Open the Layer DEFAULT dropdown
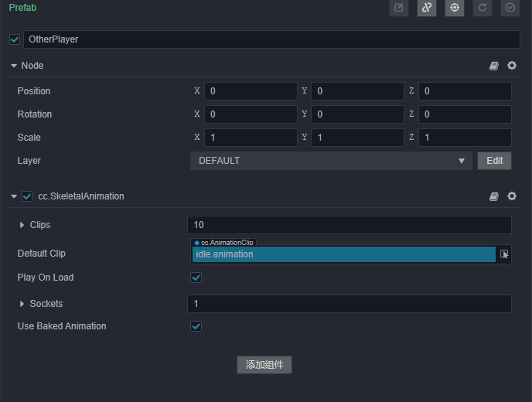This screenshot has height=402, width=532. click(331, 161)
